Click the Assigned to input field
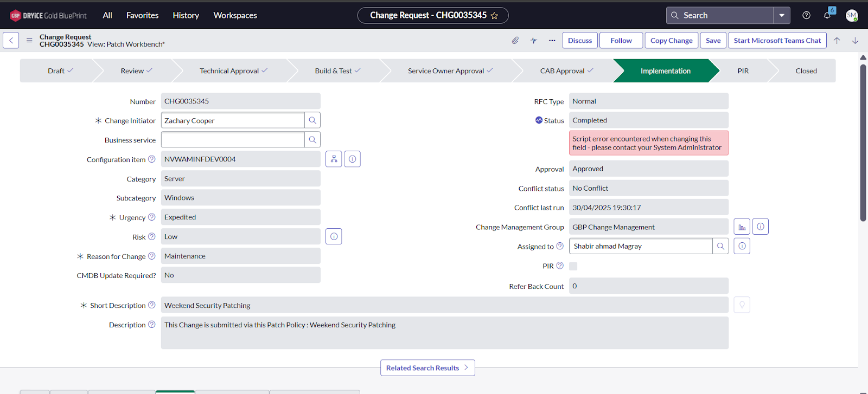The image size is (868, 394). [641, 246]
